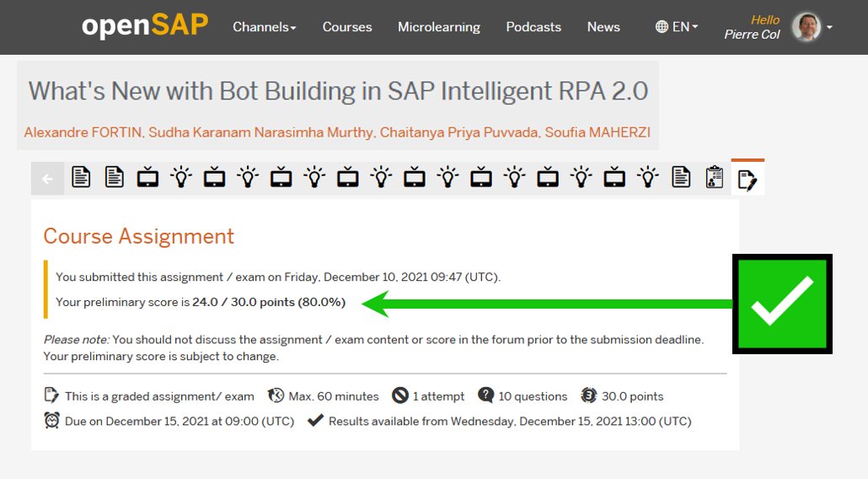Click the course title What's New with Bot Building

click(x=338, y=91)
